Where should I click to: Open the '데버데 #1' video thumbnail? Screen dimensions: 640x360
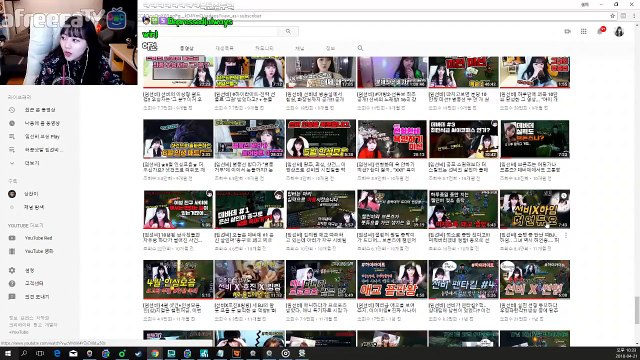tap(249, 209)
